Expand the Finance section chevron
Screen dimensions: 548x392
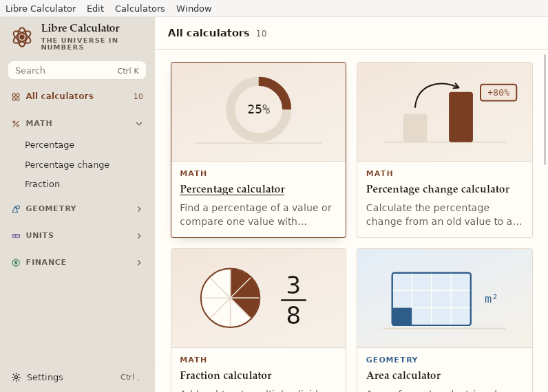[139, 263]
